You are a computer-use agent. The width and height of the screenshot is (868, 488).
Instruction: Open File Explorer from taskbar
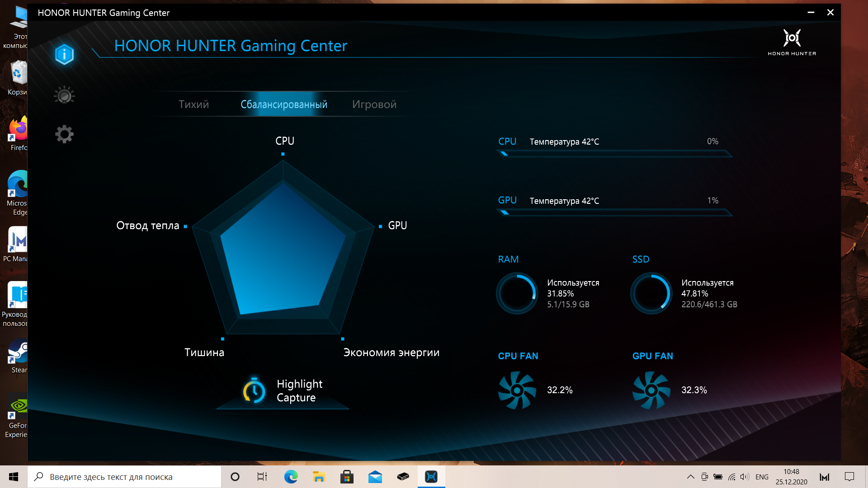coord(319,477)
